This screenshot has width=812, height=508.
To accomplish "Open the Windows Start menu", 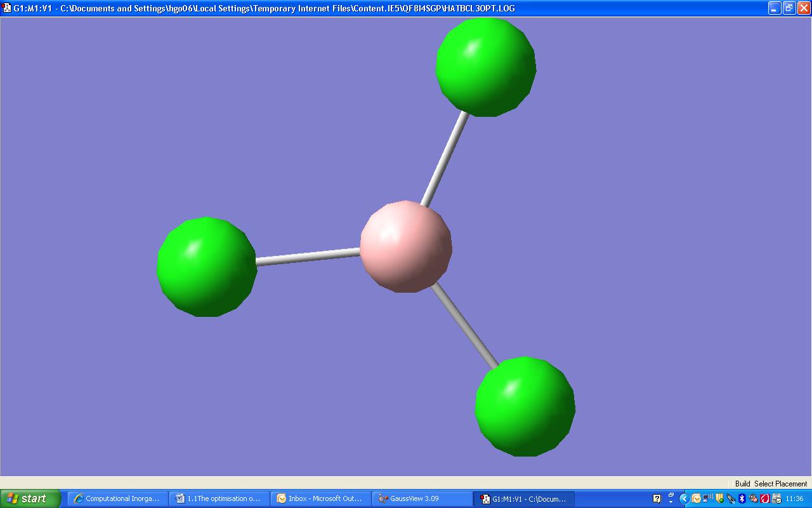I will tap(30, 498).
